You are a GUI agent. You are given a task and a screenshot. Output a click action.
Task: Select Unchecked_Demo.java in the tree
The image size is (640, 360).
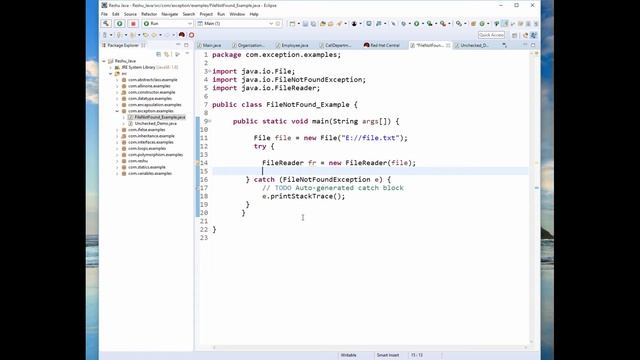(155, 123)
